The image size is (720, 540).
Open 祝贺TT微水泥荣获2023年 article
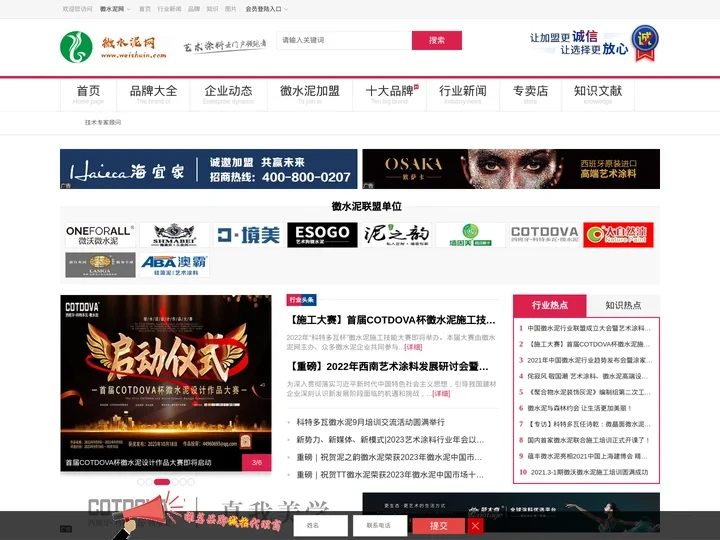coord(390,474)
